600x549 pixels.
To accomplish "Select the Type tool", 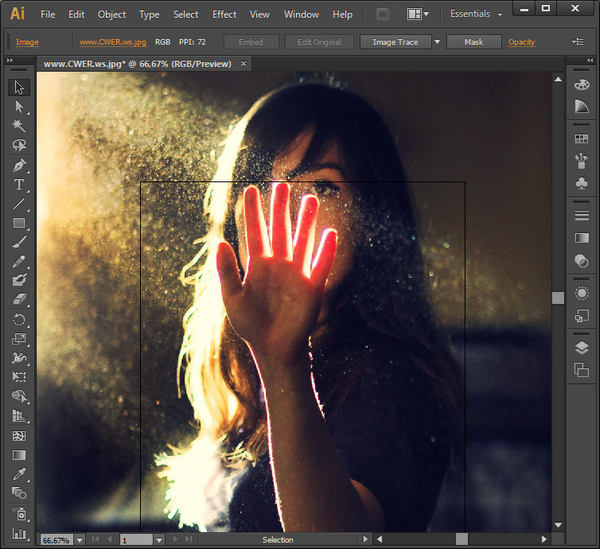I will (x=19, y=184).
